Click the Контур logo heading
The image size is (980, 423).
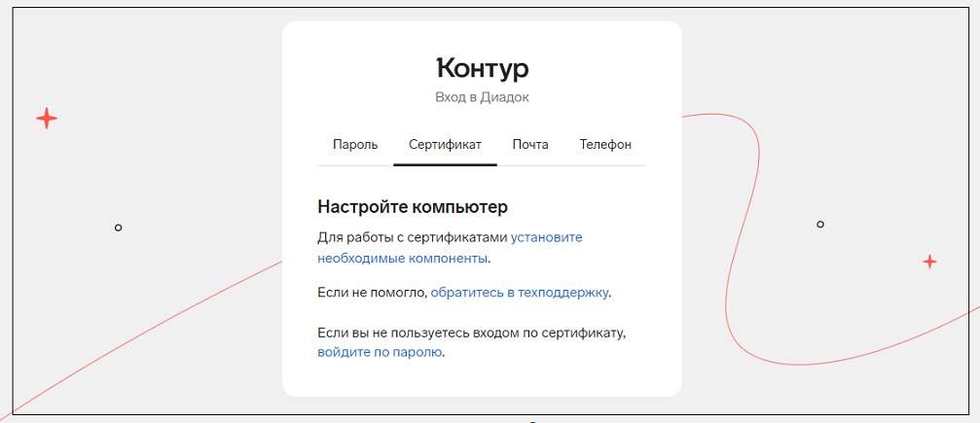click(x=482, y=68)
